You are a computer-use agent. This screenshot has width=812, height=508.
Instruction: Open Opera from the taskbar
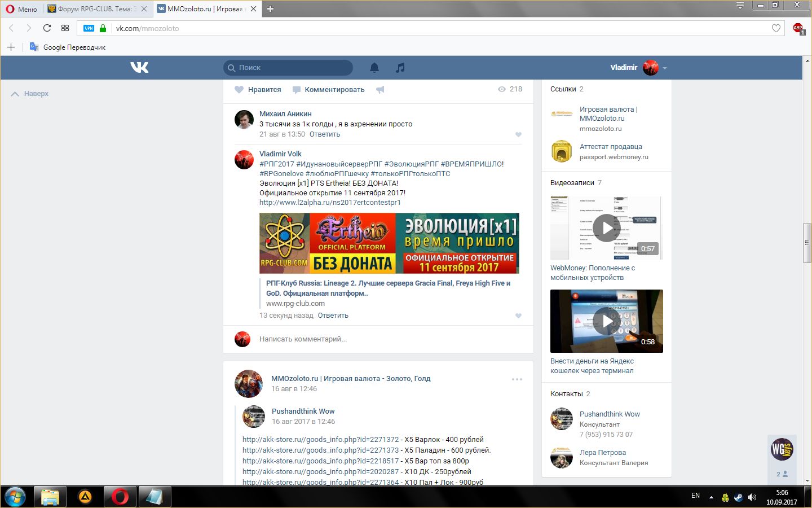120,497
